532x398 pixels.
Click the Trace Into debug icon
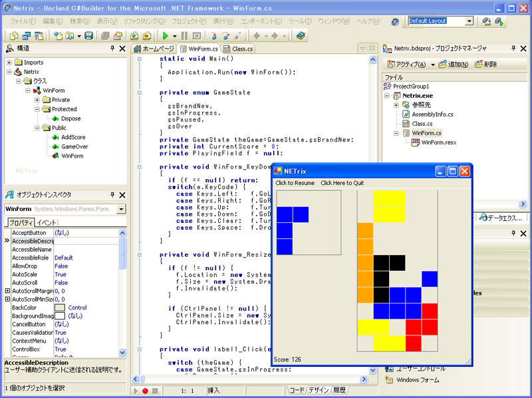pyautogui.click(x=213, y=36)
